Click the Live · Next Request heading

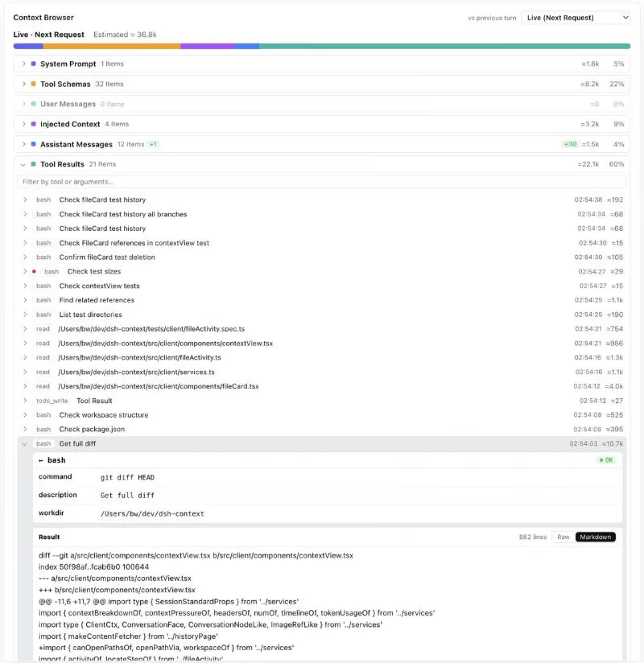click(48, 35)
